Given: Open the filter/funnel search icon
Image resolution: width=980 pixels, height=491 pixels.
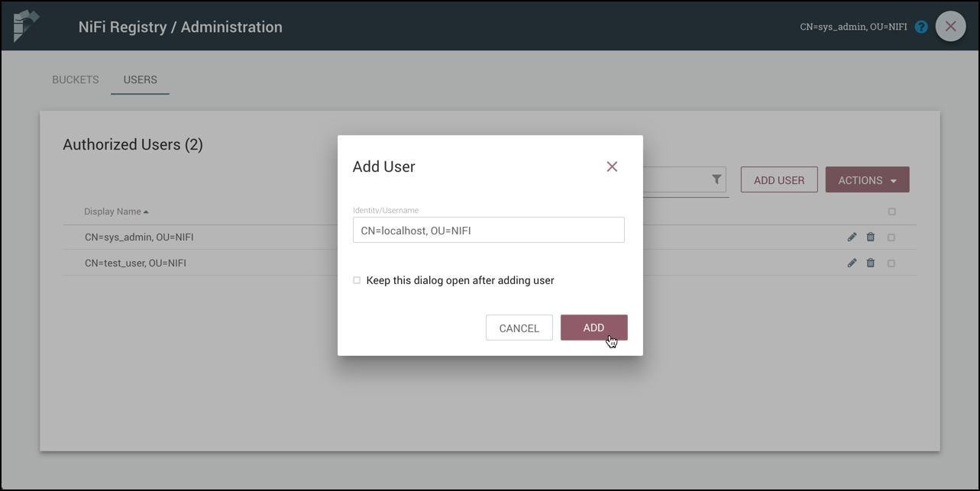Looking at the screenshot, I should coord(716,179).
